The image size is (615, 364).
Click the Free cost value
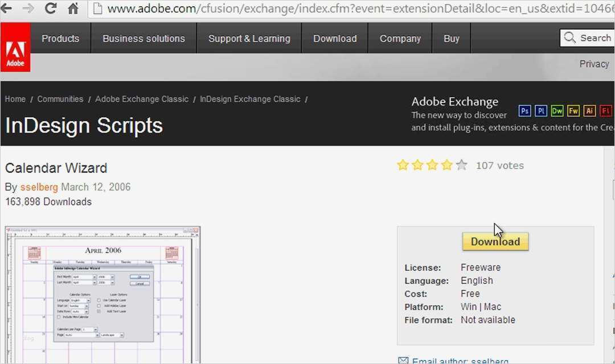pyautogui.click(x=470, y=293)
